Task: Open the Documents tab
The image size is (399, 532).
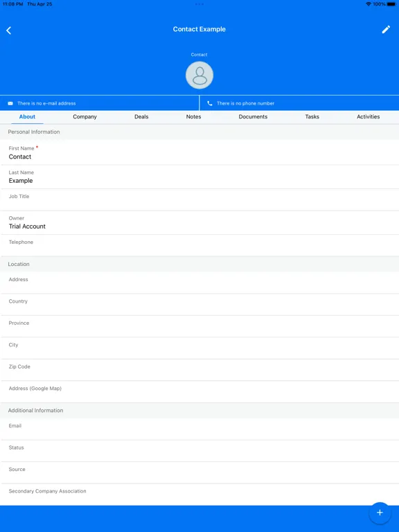Action: [253, 116]
